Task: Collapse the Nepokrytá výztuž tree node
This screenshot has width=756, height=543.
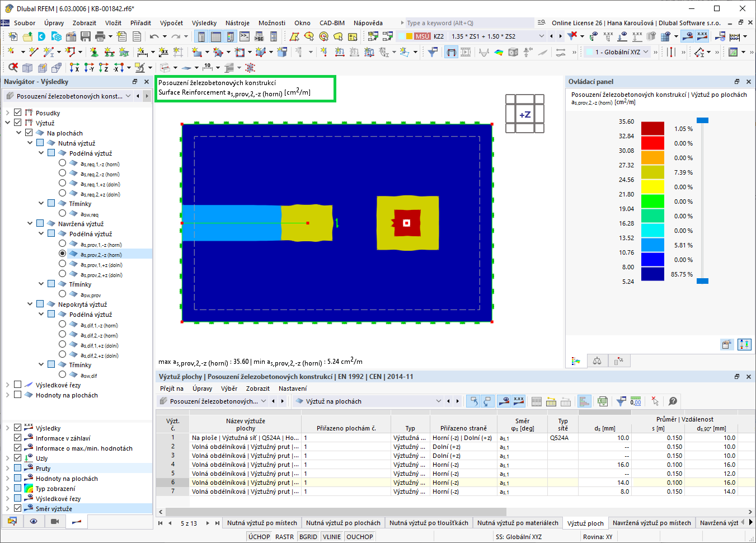Action: point(30,304)
